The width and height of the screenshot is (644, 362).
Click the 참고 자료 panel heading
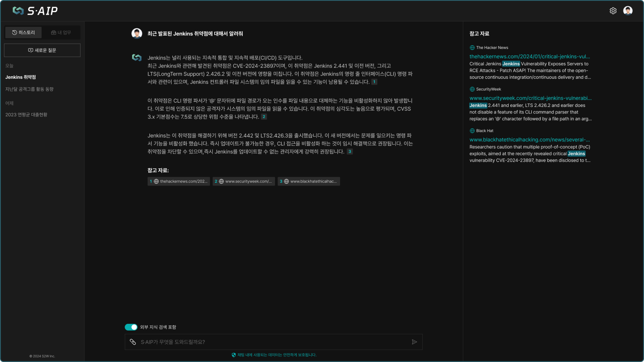[x=479, y=34]
